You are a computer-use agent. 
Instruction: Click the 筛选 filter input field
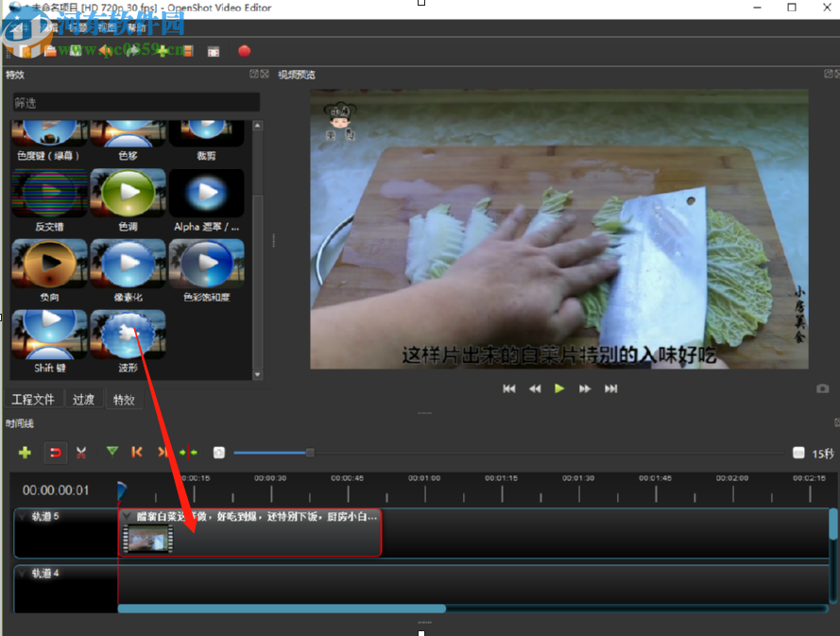tap(136, 102)
